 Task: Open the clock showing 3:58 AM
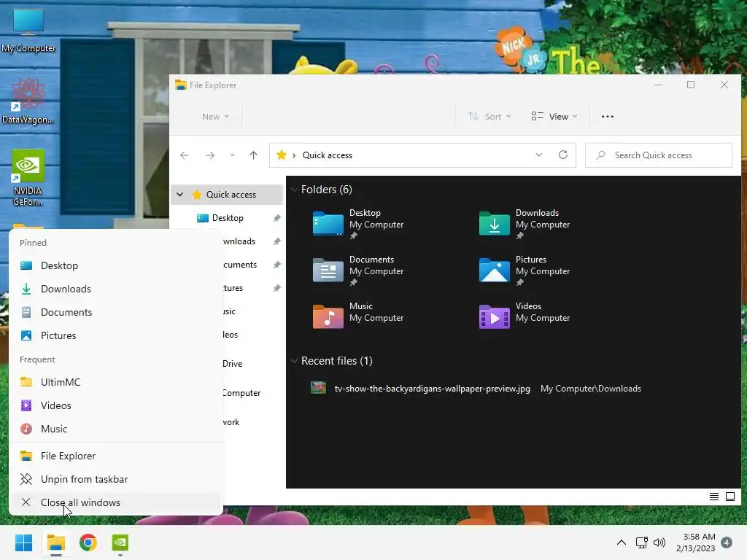(x=695, y=542)
